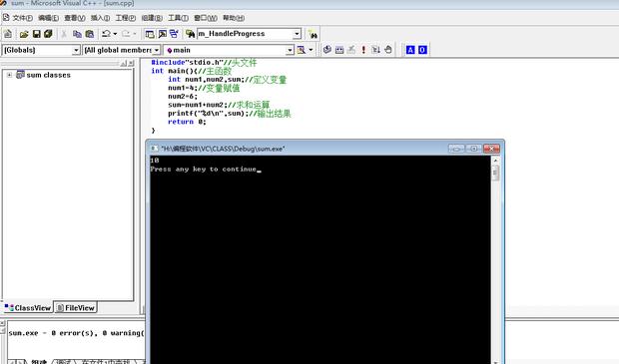Open the 文件(F) File menu
The image size is (619, 364).
tap(23, 18)
